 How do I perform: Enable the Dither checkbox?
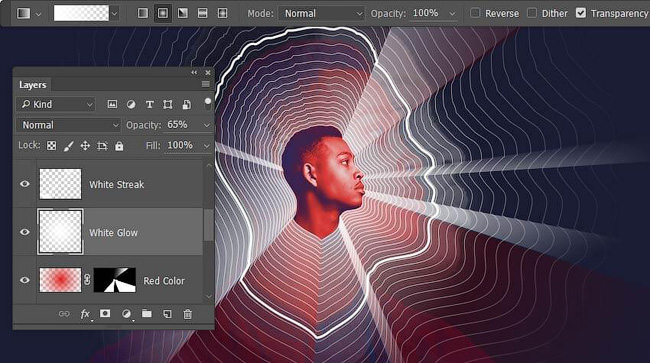pos(532,13)
